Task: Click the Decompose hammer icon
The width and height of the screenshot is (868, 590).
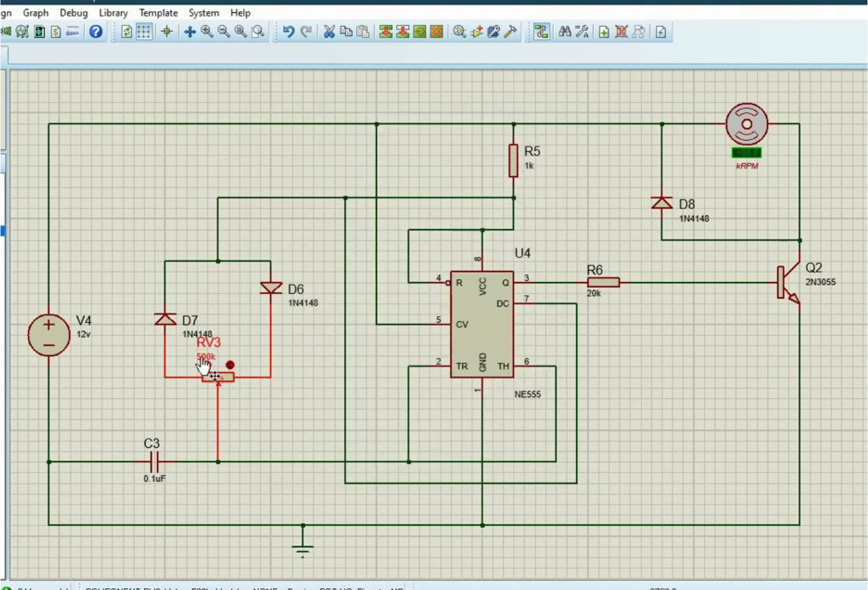Action: (510, 32)
